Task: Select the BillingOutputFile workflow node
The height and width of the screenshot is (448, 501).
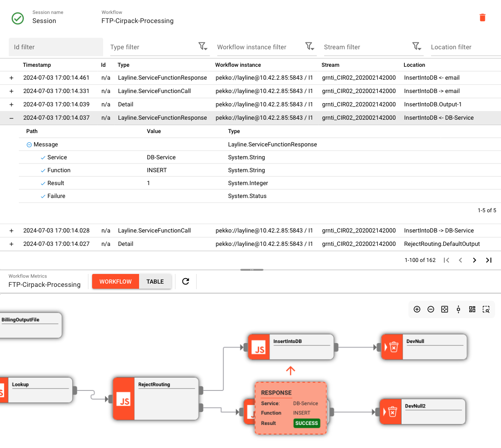Action: coord(31,326)
